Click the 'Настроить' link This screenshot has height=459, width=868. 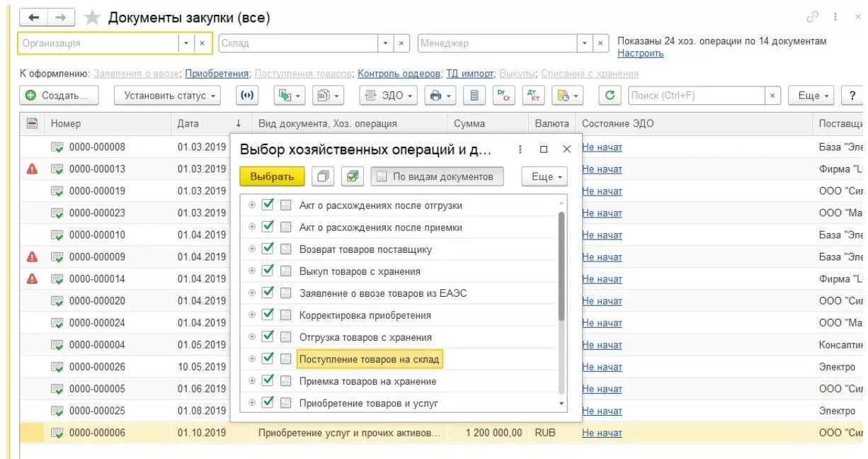640,54
